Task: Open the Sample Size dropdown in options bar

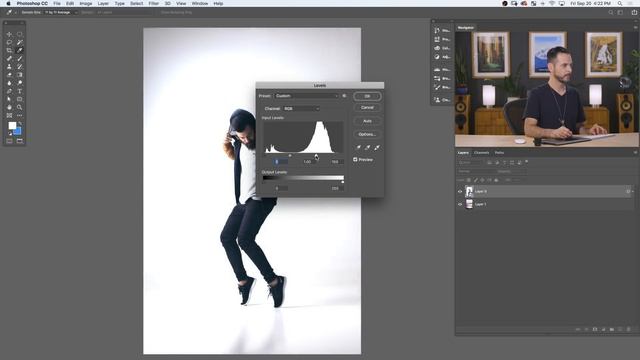Action: pyautogui.click(x=61, y=13)
